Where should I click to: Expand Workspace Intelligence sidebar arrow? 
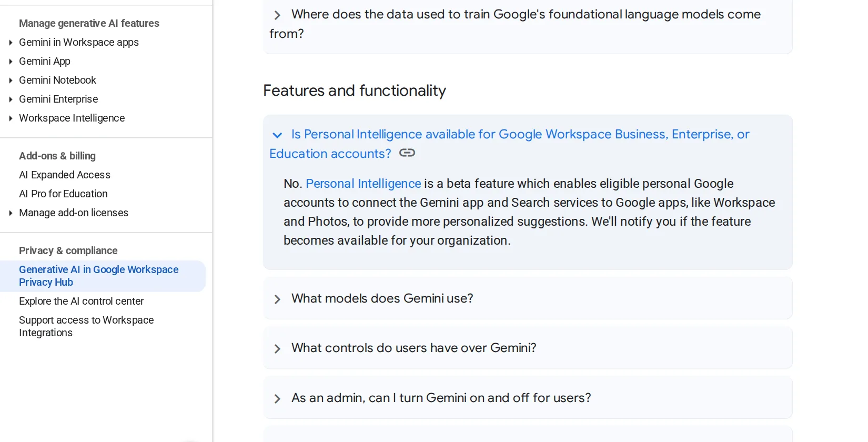pyautogui.click(x=11, y=118)
